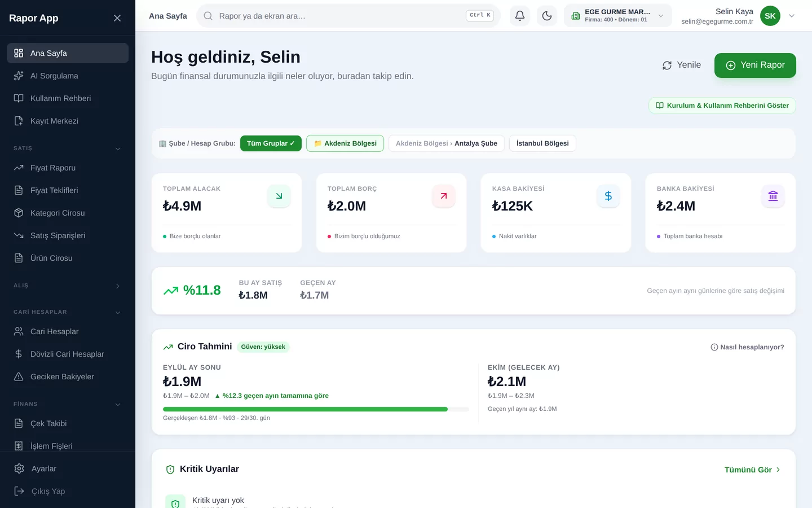The width and height of the screenshot is (812, 508).
Task: Click the Tümünü Gör link
Action: pyautogui.click(x=753, y=470)
